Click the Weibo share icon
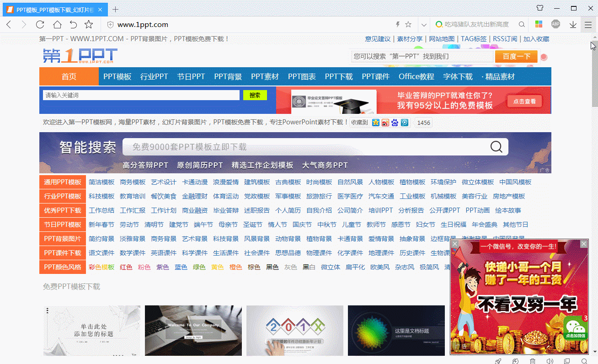The width and height of the screenshot is (598, 364). (385, 123)
